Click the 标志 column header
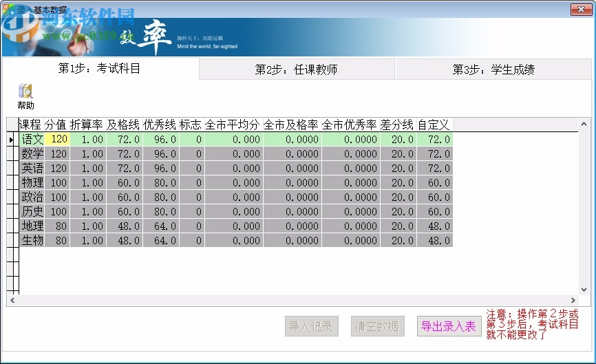Screen dimensions: 596x364 click(x=191, y=125)
